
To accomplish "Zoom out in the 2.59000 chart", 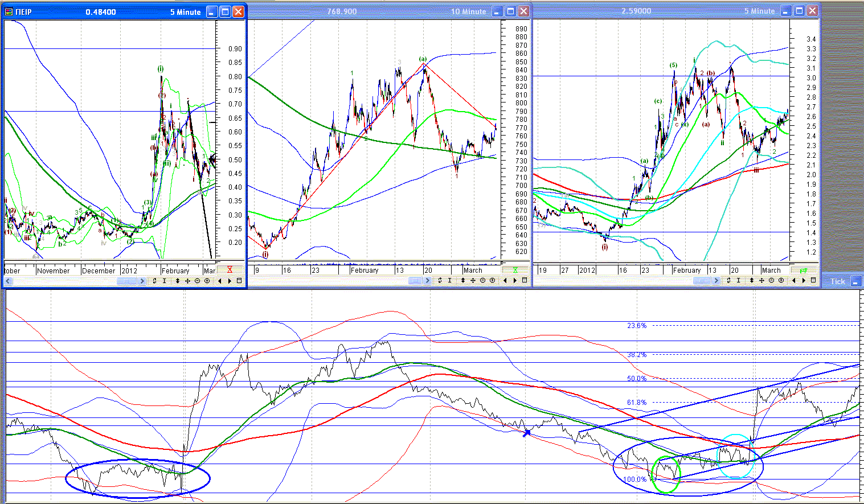I will pos(771,280).
